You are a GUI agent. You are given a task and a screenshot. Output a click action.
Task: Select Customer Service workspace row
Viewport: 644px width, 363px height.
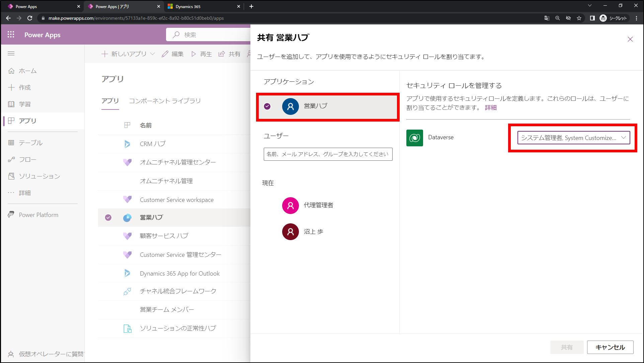click(174, 200)
